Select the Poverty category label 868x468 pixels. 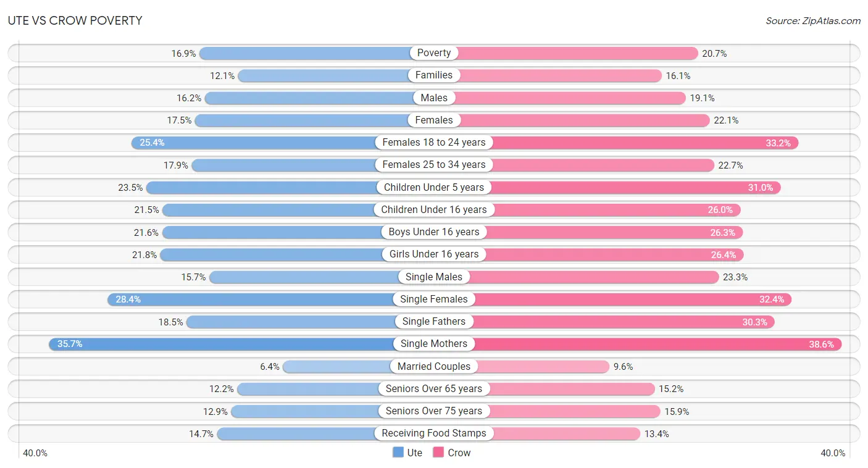coord(434,53)
